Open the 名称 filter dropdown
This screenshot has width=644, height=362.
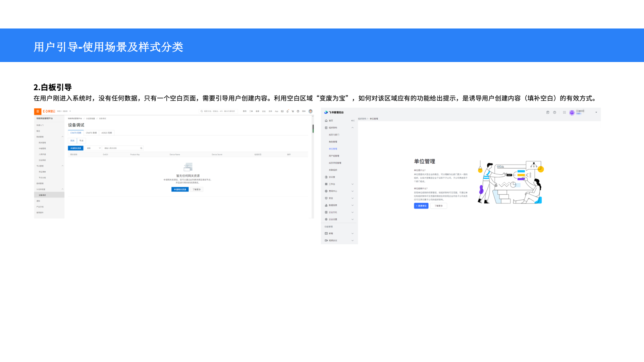point(94,148)
